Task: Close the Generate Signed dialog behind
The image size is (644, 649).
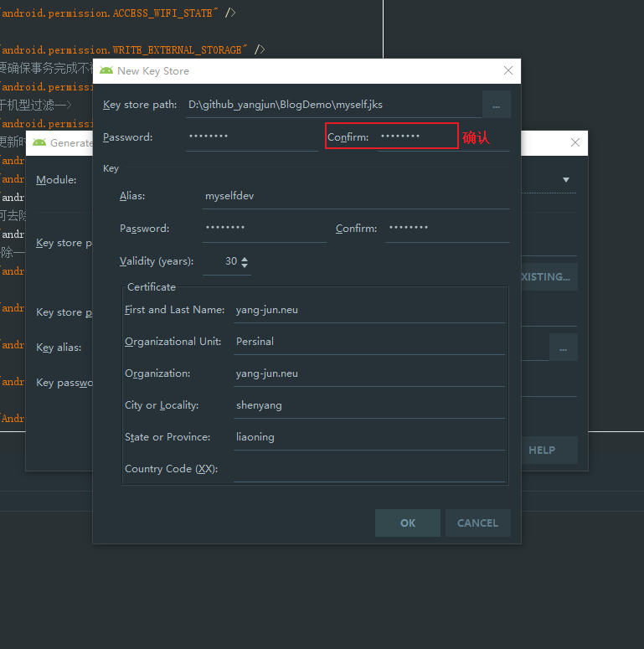Action: (574, 143)
